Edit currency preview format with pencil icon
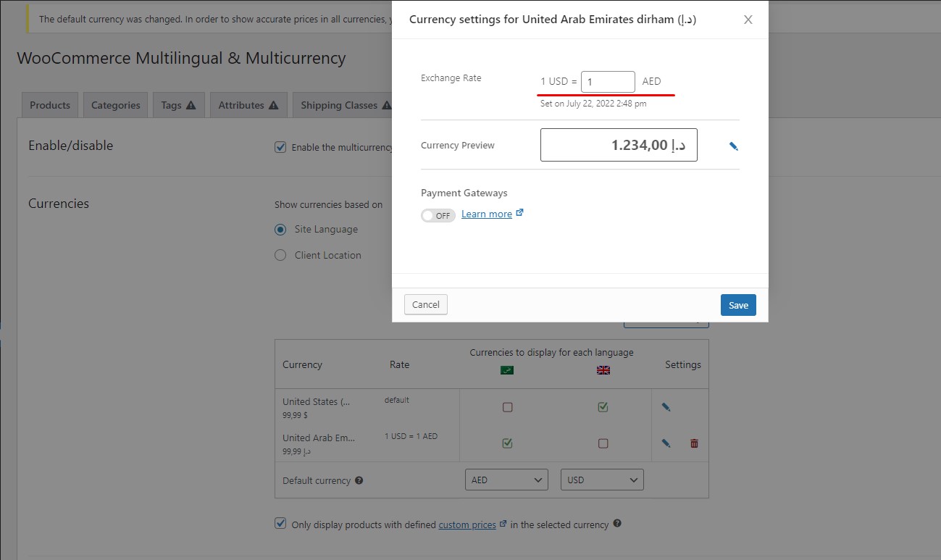Screen dimensions: 941x560 733,146
